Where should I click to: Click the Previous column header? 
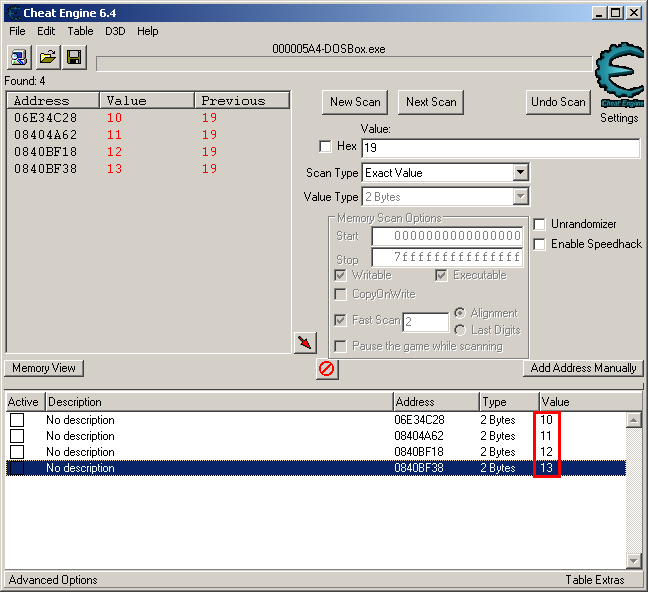(x=242, y=101)
